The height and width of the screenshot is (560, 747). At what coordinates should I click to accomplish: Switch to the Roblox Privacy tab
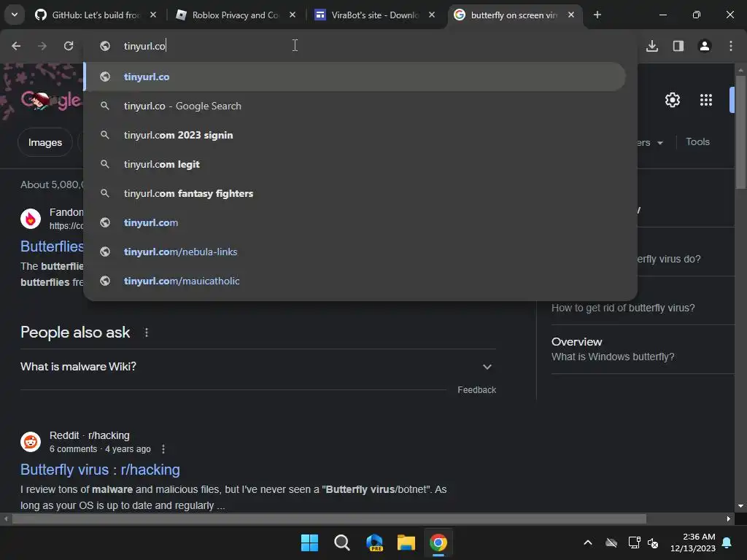pyautogui.click(x=236, y=15)
